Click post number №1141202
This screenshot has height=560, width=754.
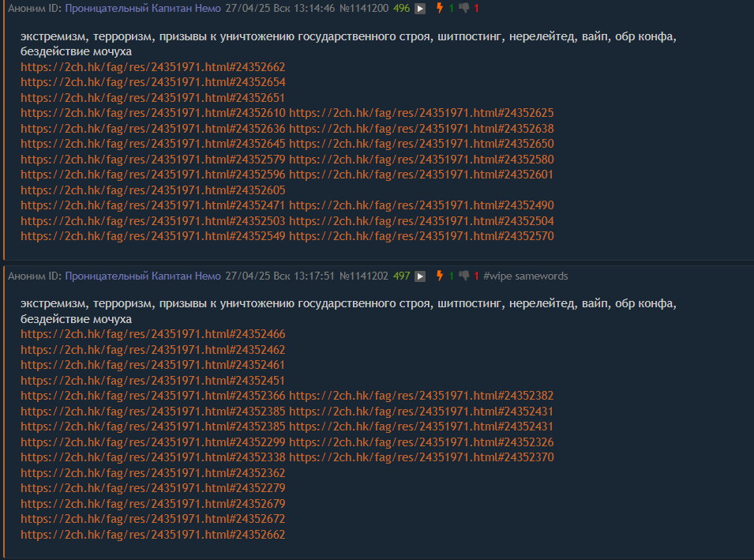click(x=363, y=276)
